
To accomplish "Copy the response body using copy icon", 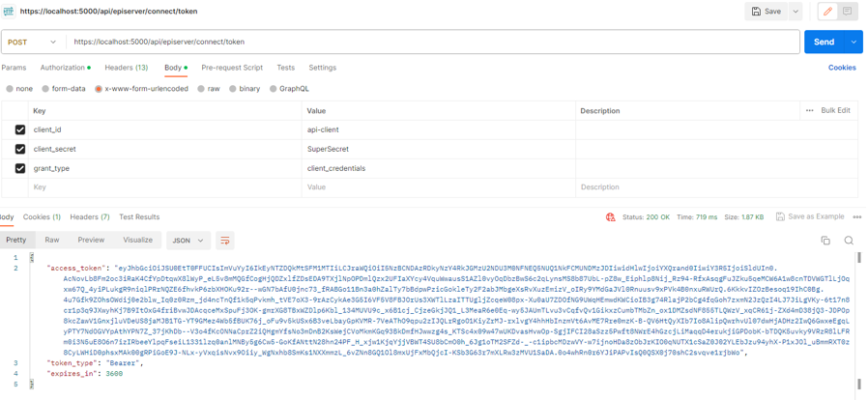I will pos(825,241).
